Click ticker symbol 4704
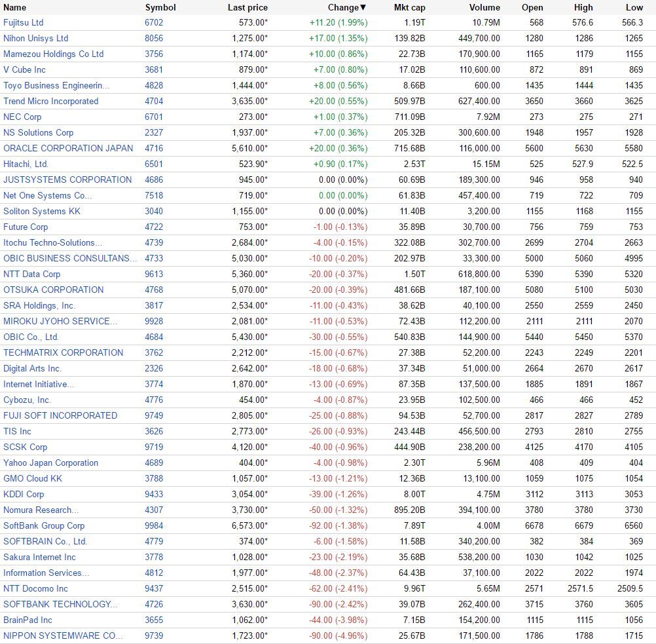656x644 pixels. click(x=154, y=101)
